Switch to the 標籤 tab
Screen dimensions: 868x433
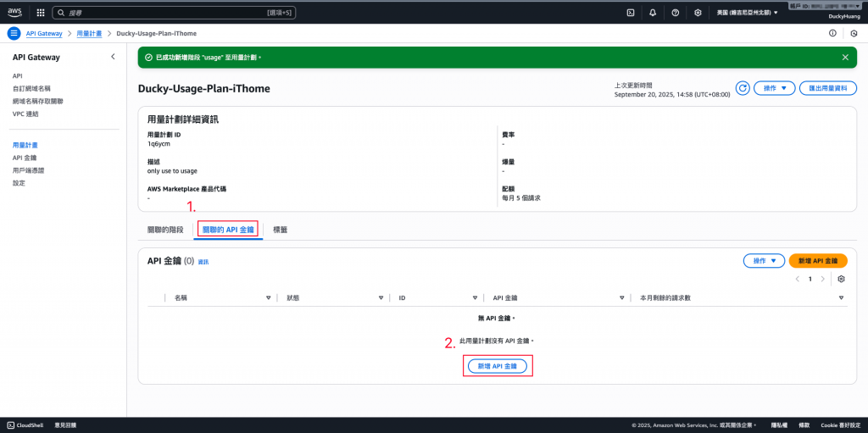(x=280, y=230)
